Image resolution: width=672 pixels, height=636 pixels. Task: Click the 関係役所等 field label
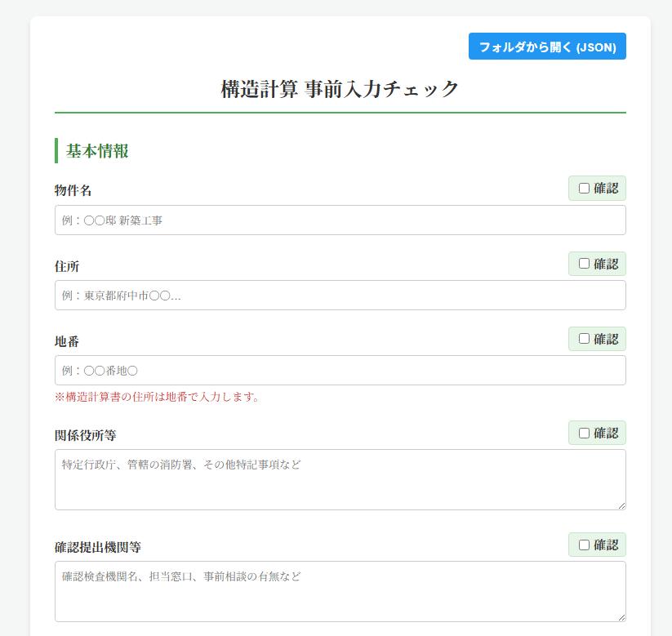(x=86, y=436)
